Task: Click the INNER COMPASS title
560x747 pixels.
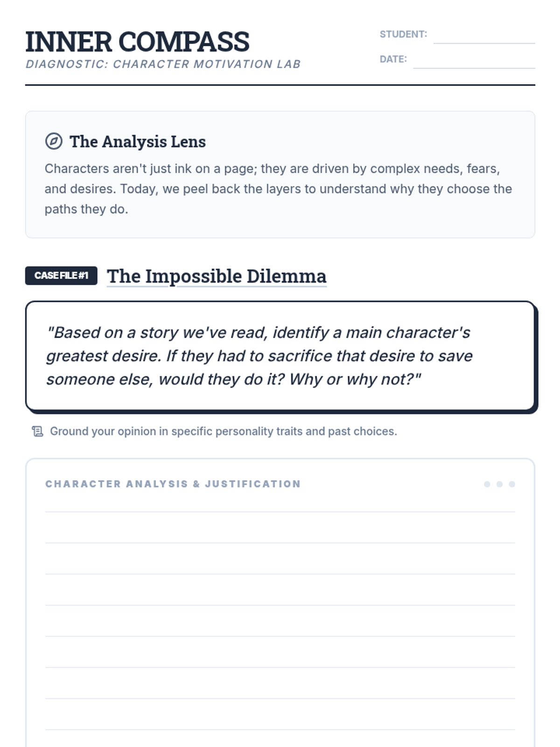Action: 138,42
